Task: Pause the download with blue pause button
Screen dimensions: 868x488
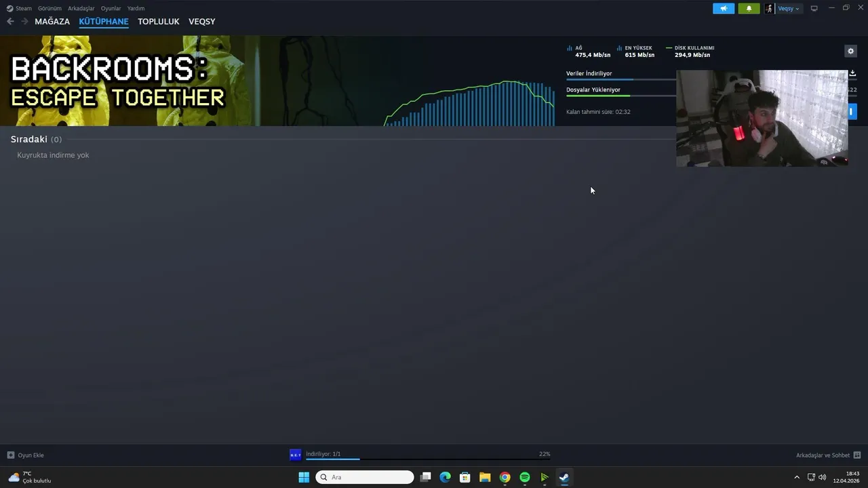Action: (x=852, y=111)
